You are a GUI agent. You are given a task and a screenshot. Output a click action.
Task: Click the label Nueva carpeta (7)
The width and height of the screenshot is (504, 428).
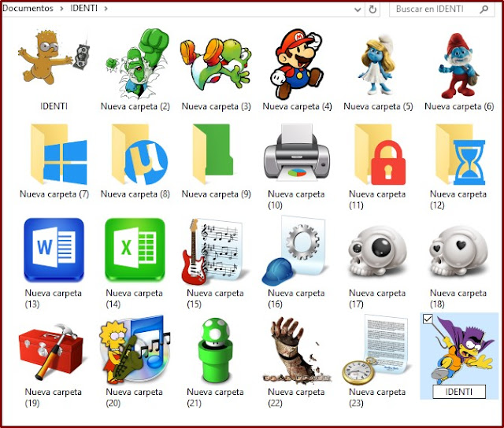pyautogui.click(x=54, y=194)
